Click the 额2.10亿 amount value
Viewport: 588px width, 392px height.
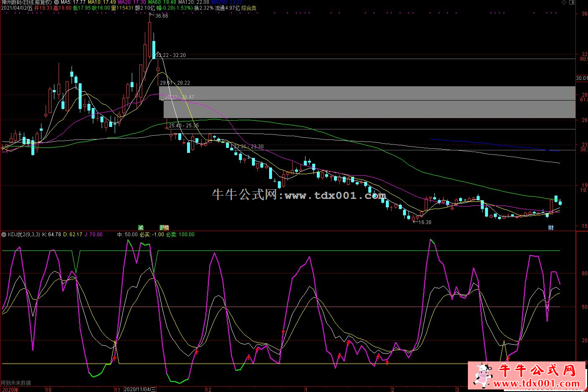coord(145,8)
